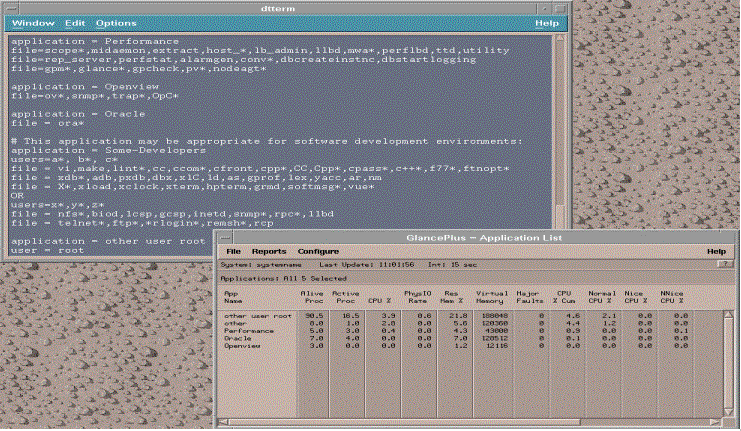Open Help menu in dtterm
Image resolution: width=741 pixels, height=431 pixels.
pos(547,22)
